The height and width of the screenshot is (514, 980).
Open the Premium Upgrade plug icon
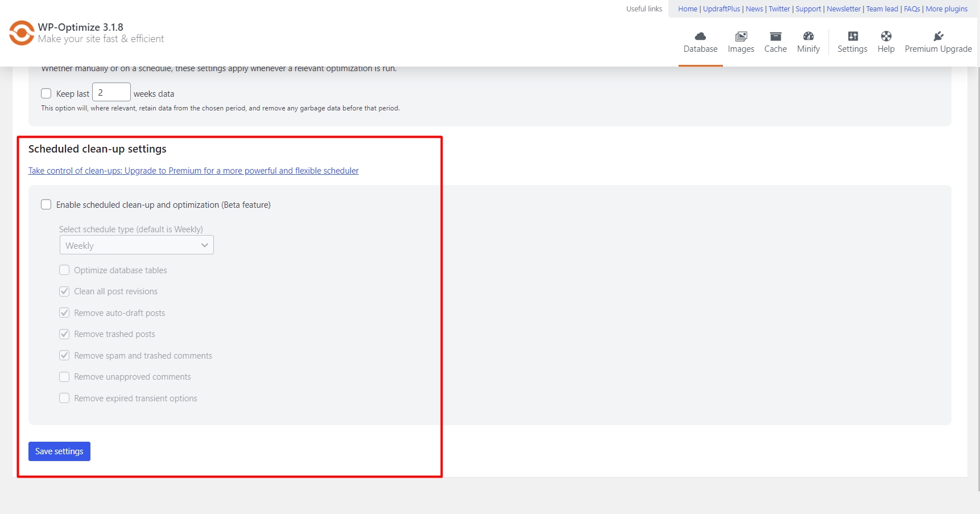pos(938,36)
